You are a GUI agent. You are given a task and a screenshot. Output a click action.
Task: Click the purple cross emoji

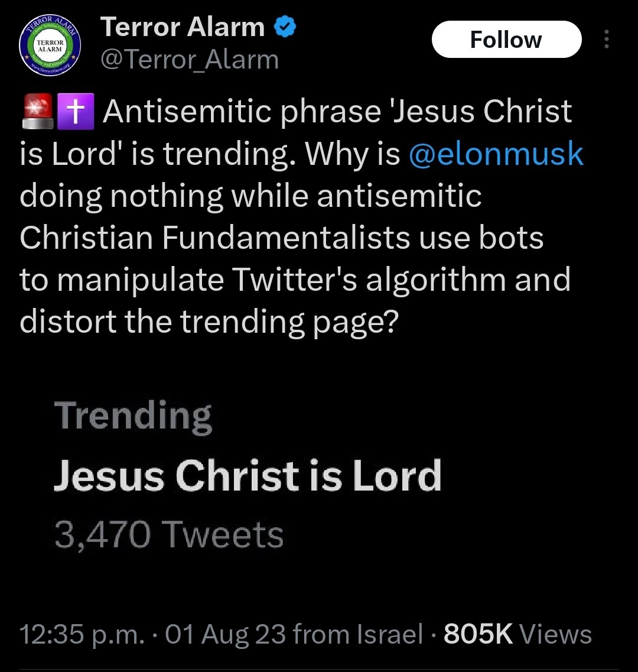(76, 112)
